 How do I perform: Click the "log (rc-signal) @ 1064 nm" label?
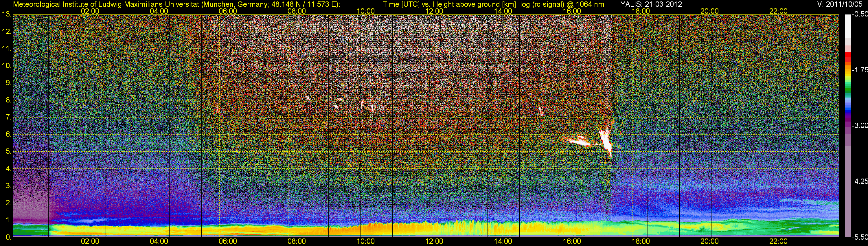(562, 4)
